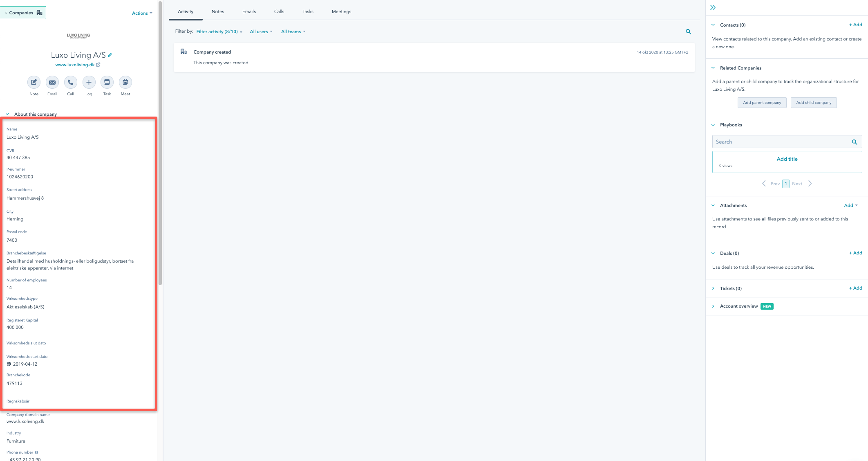The height and width of the screenshot is (461, 868).
Task: Click the Industry value Furniture
Action: [16, 441]
